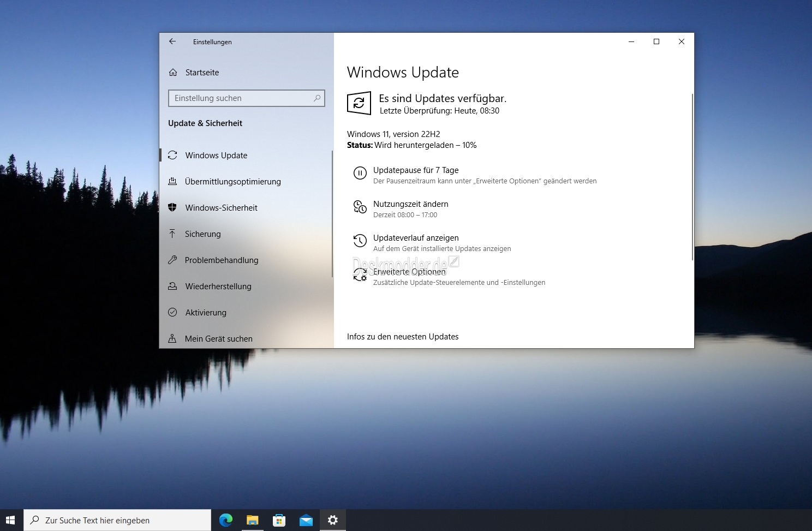Click the clock icon for Nutzungszeit ändern
This screenshot has width=812, height=531.
(360, 207)
